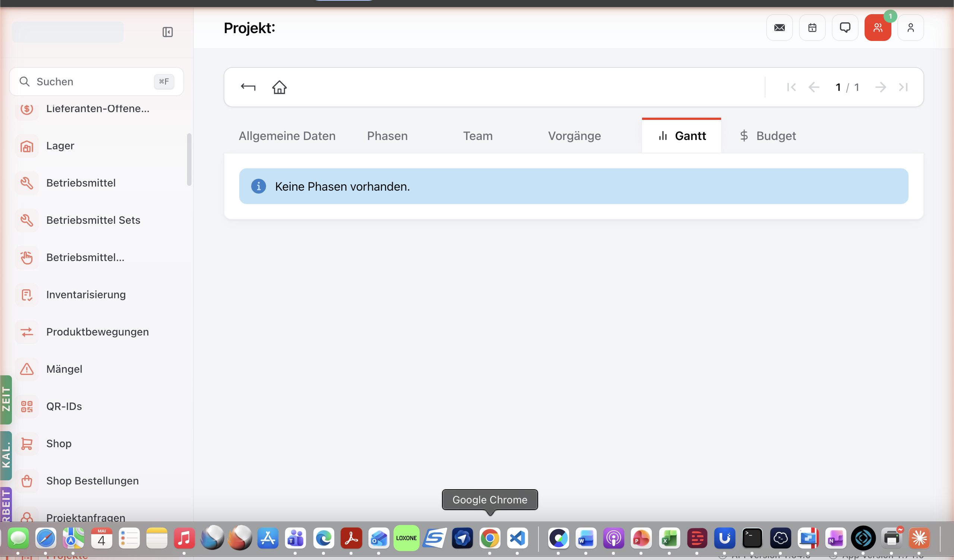Open the teal KAL. side tab
Screen dimensions: 954x560
6,456
